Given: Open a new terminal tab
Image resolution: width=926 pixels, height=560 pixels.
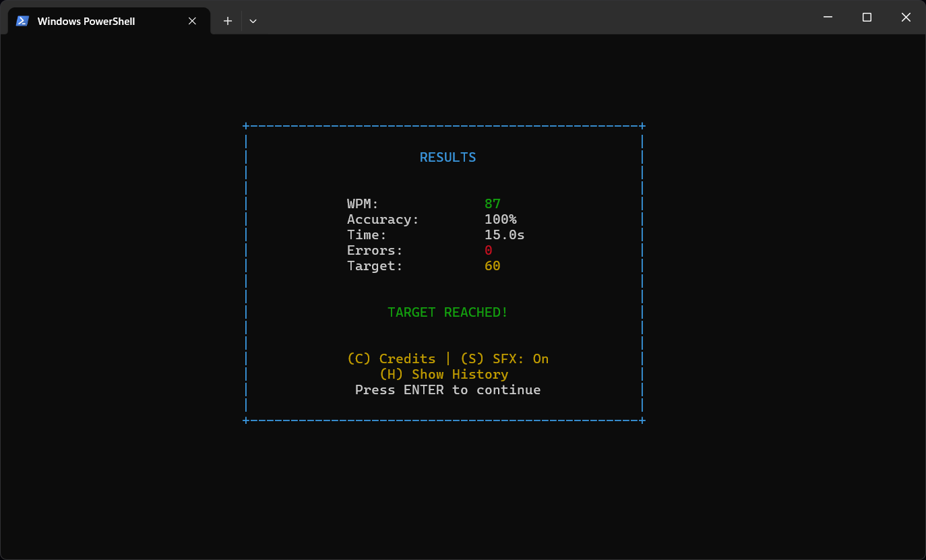Looking at the screenshot, I should 228,21.
